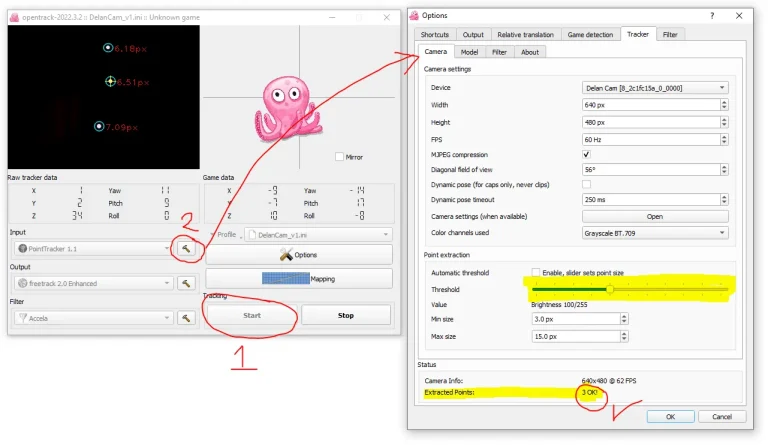Select the Camera sub-tab
The image size is (768, 445).
[x=435, y=51]
